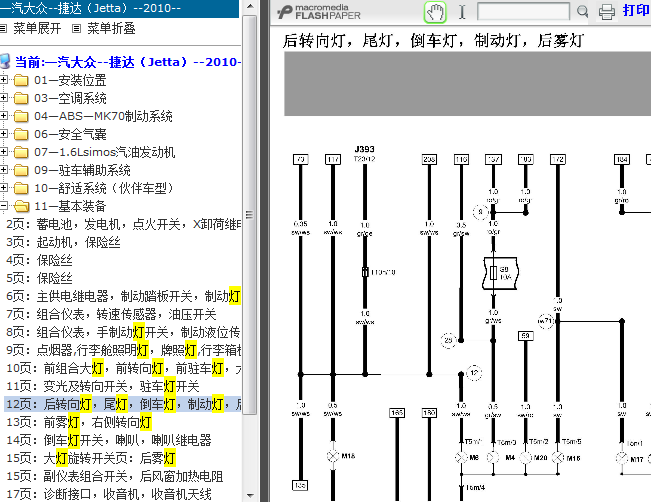This screenshot has width=651, height=502.
Task: Expand the 01—安装位置 folder node
Action: pyautogui.click(x=3, y=79)
